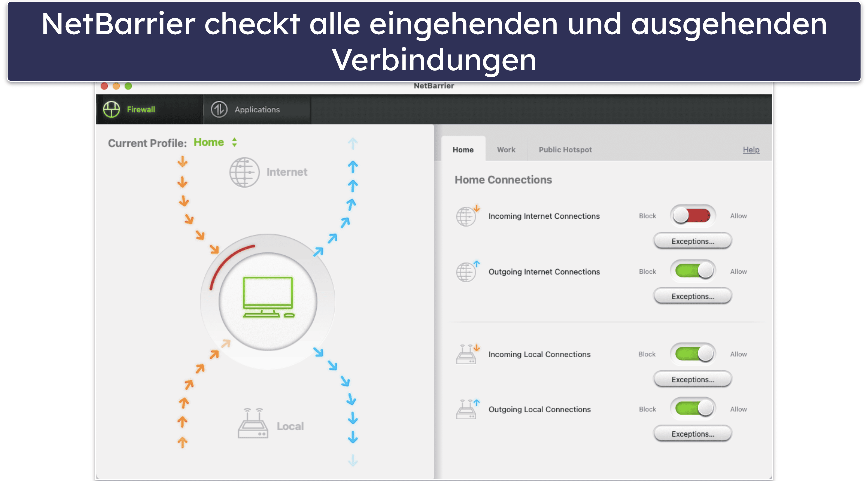Click the green computer icon in diagram

(x=268, y=297)
